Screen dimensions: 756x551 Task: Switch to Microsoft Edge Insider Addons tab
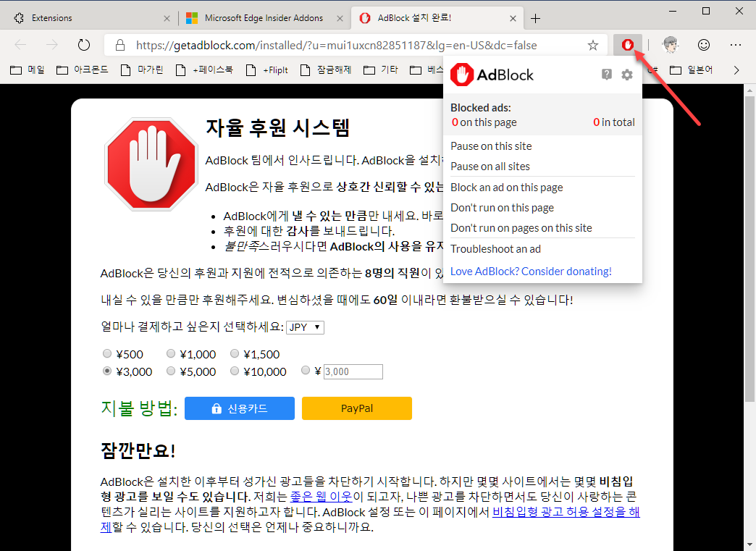pos(264,18)
